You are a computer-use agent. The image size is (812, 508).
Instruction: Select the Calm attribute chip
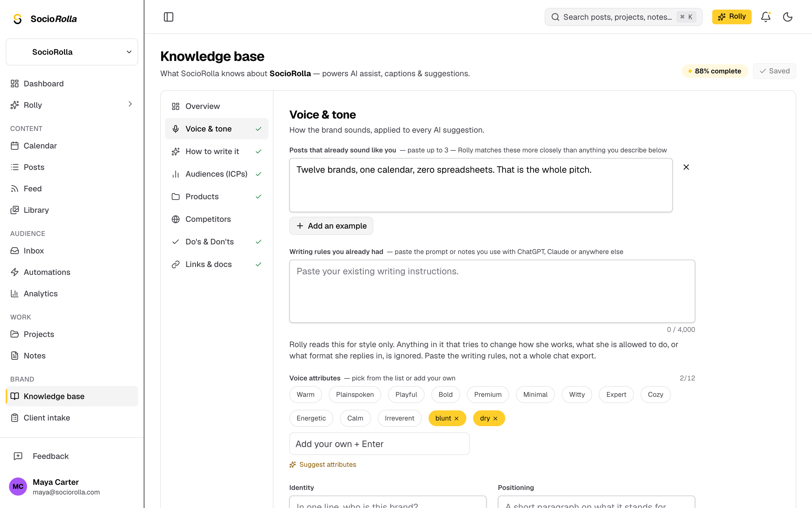point(355,418)
